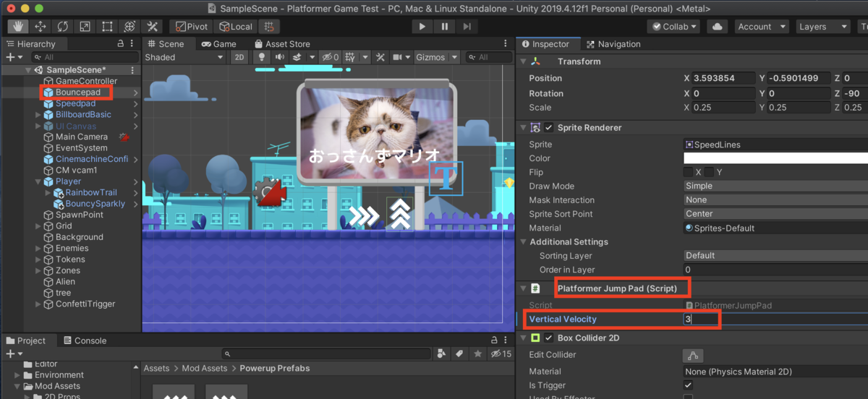Collapse Transform component foldout
The image size is (868, 399).
[x=523, y=61]
